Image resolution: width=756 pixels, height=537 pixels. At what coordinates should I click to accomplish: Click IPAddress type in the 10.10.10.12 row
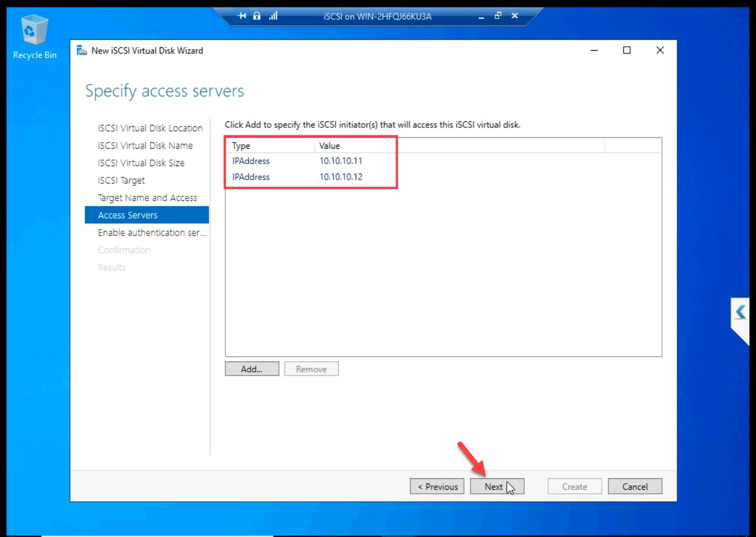(x=251, y=177)
